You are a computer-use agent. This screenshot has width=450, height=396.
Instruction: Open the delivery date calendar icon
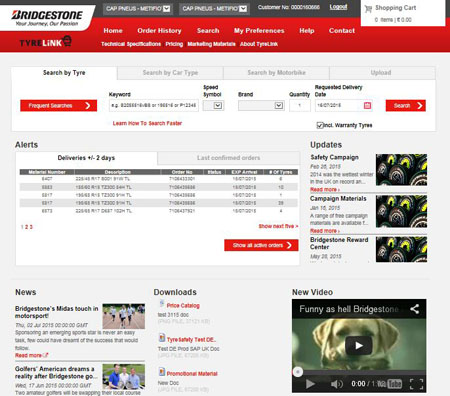pyautogui.click(x=367, y=106)
